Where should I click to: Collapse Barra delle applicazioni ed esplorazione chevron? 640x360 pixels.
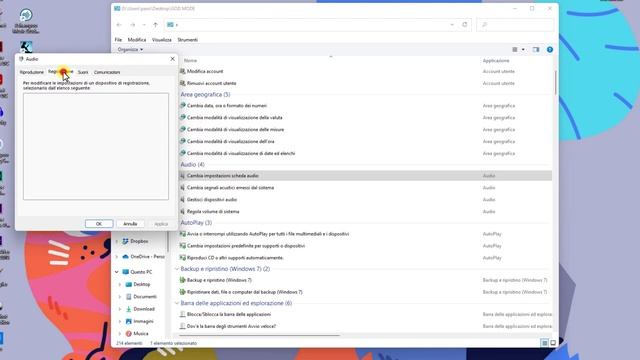click(x=177, y=303)
